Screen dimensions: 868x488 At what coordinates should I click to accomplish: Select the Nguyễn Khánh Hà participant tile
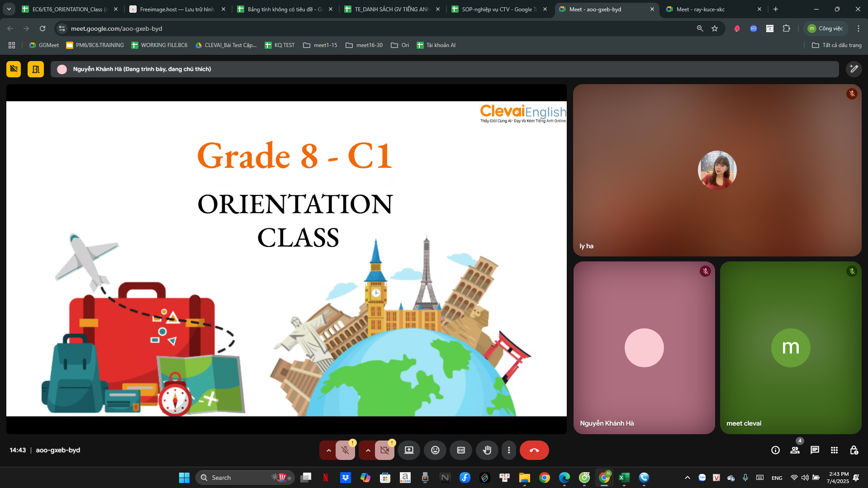[x=644, y=347]
